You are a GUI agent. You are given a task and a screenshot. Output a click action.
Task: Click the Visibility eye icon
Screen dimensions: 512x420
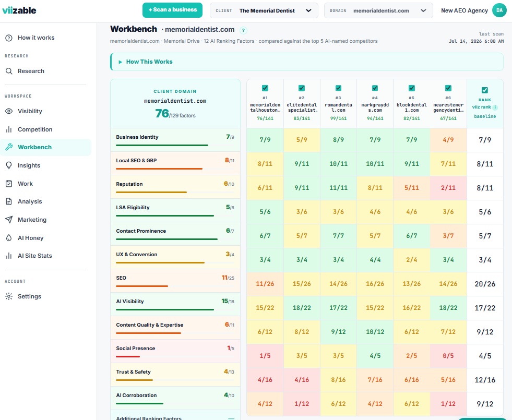(x=9, y=111)
